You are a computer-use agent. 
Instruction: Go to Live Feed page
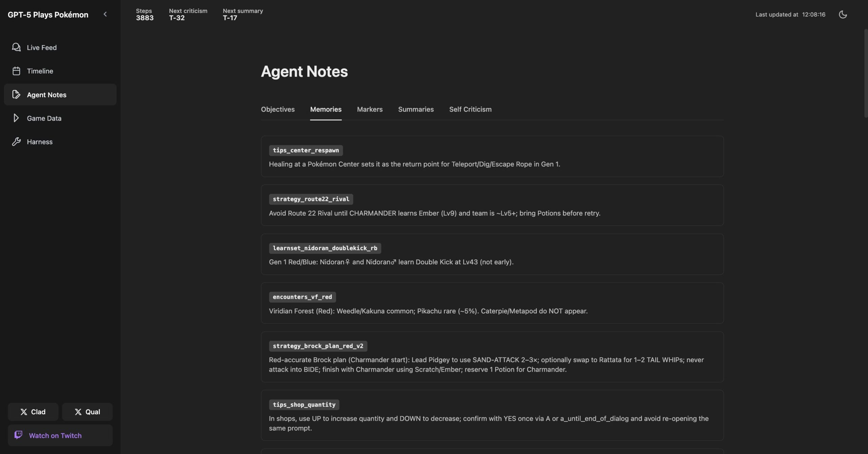pos(60,47)
